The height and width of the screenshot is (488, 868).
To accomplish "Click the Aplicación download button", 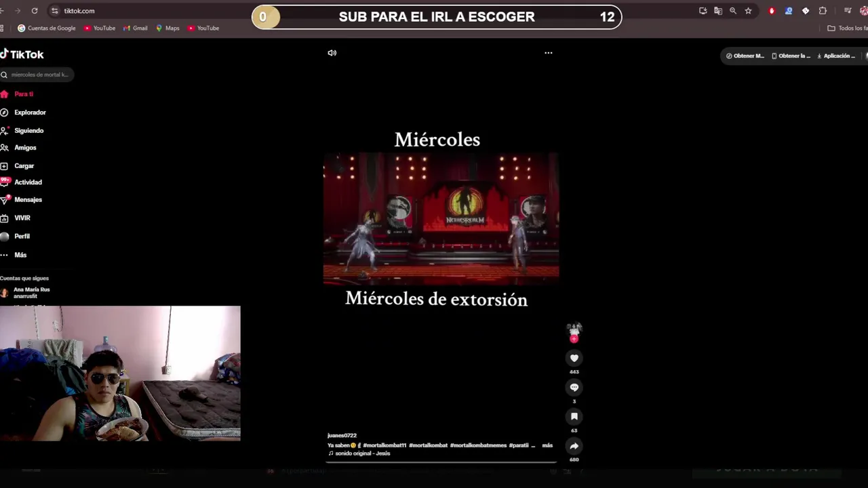I will click(x=836, y=56).
